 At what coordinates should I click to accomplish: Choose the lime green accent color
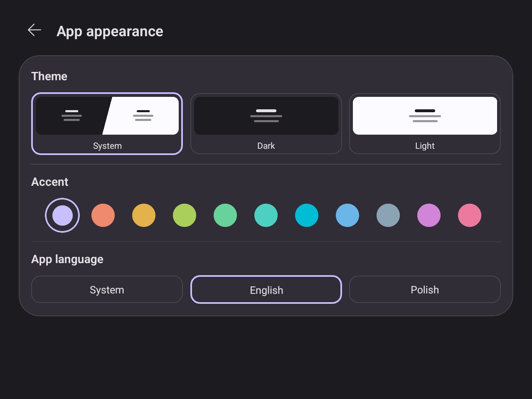tap(185, 215)
